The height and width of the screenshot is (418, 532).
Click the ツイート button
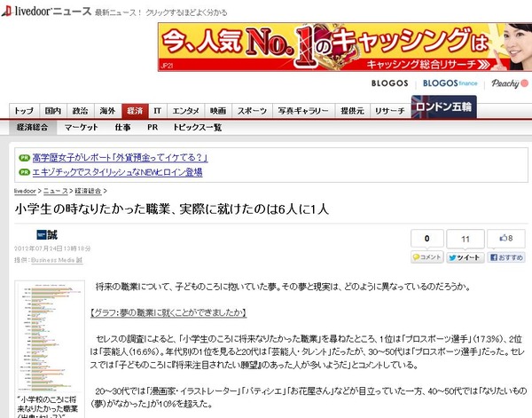[465, 257]
